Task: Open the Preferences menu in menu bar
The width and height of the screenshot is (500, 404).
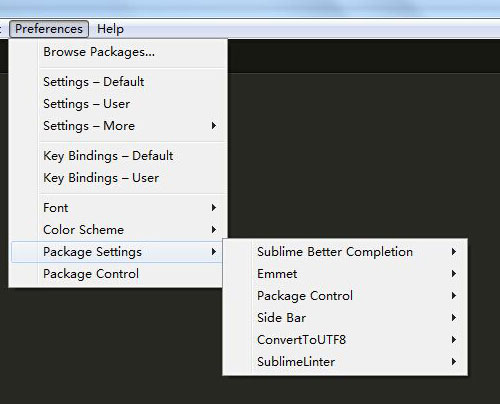Action: [49, 29]
